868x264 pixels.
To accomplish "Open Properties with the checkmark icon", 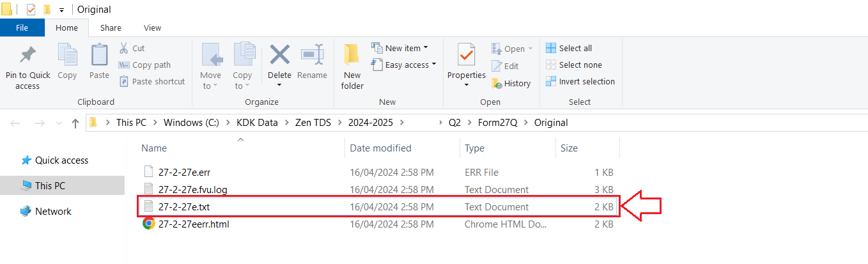I will (x=467, y=55).
